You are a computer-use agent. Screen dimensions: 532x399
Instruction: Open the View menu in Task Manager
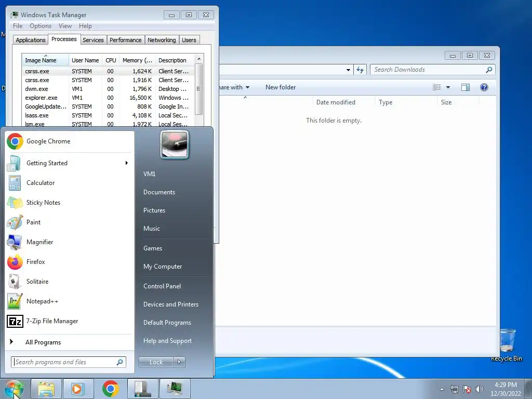click(x=65, y=26)
